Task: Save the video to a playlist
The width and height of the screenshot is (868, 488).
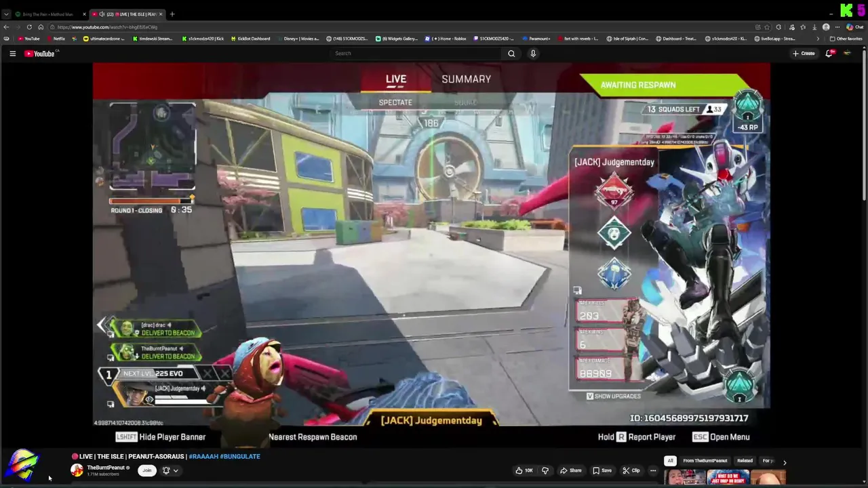Action: [601, 470]
